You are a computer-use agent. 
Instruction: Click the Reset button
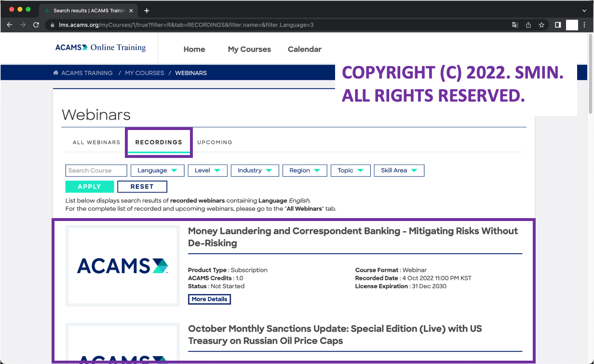tap(142, 187)
